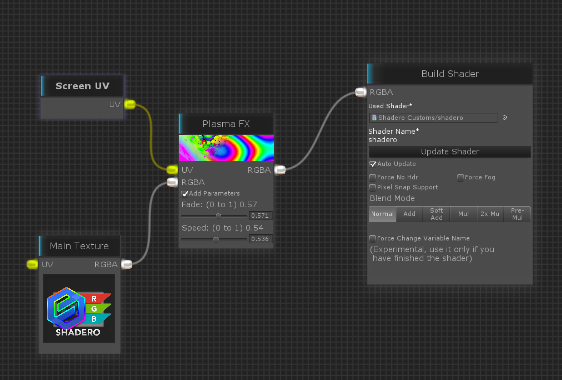Click the RGBA output port on Plasma FX

point(280,170)
